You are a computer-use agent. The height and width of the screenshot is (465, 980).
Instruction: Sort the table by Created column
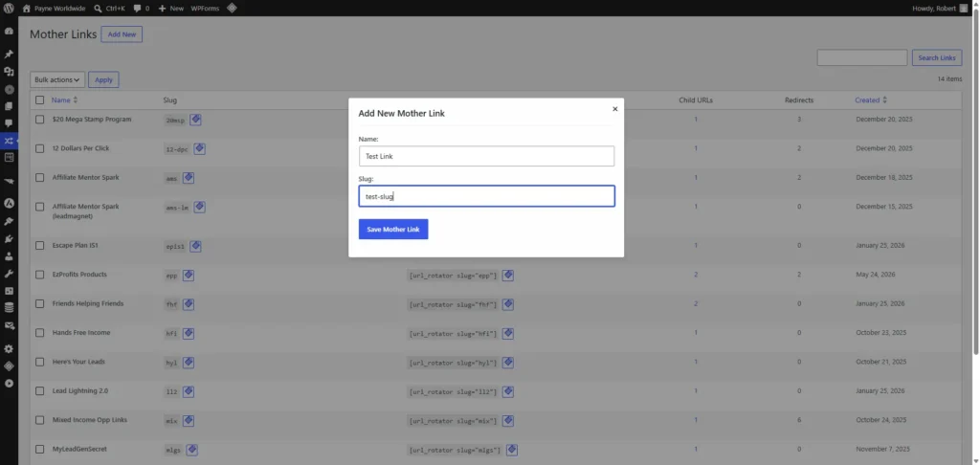tap(872, 100)
